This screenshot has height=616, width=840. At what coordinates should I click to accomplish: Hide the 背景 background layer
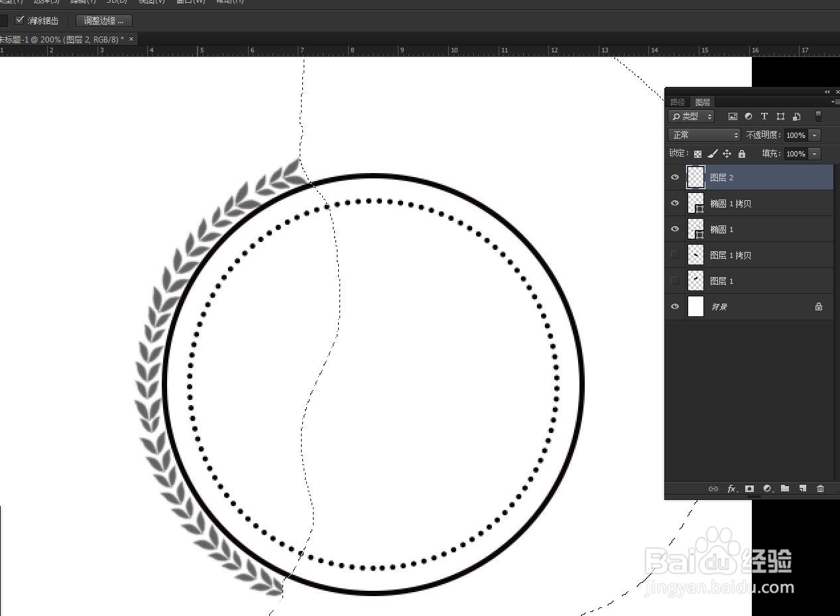pyautogui.click(x=675, y=307)
